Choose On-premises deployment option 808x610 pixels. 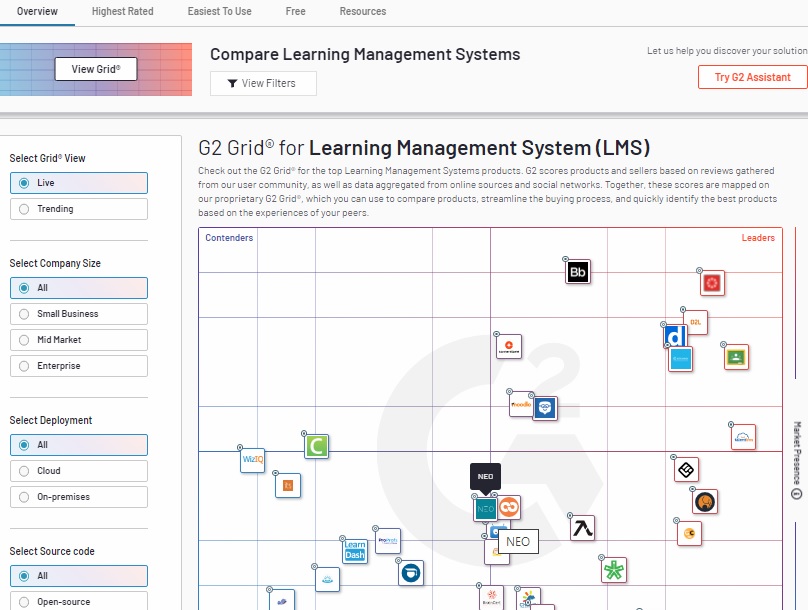click(79, 497)
